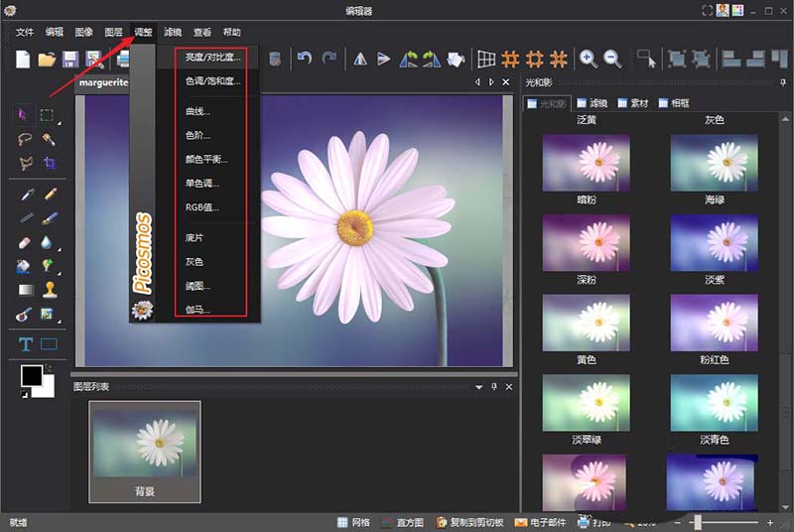Screen dimensions: 794x532
Task: Select the paint bucket fill tool
Action: click(23, 266)
